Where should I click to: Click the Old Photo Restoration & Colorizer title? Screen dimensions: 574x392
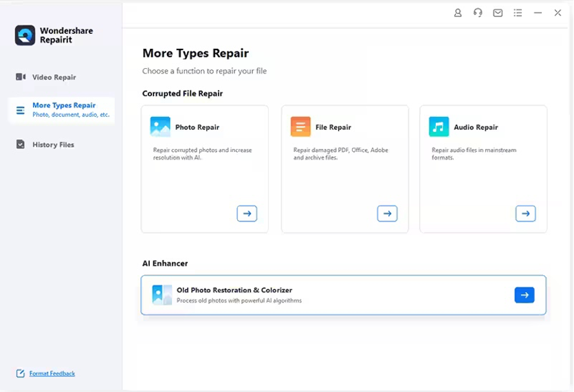234,290
